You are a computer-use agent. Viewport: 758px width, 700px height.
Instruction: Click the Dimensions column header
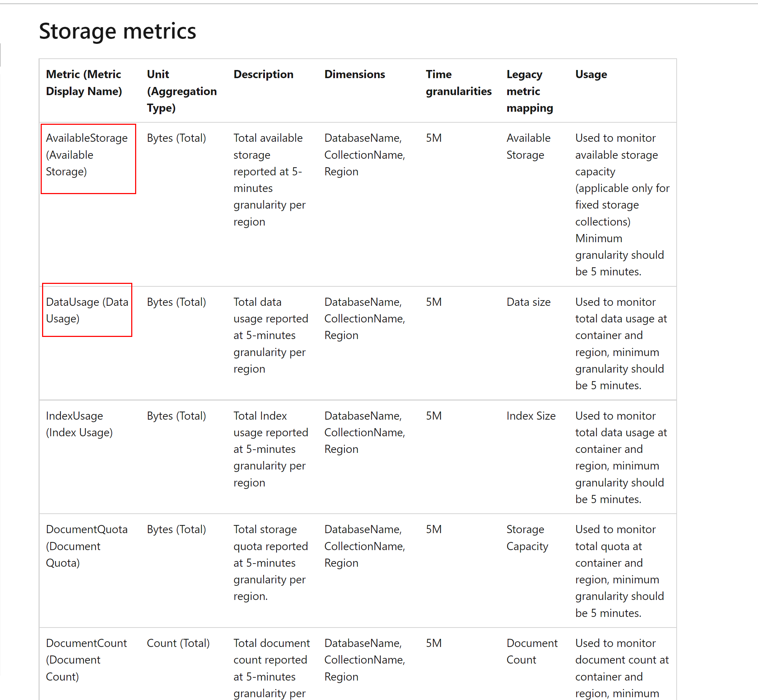(354, 74)
